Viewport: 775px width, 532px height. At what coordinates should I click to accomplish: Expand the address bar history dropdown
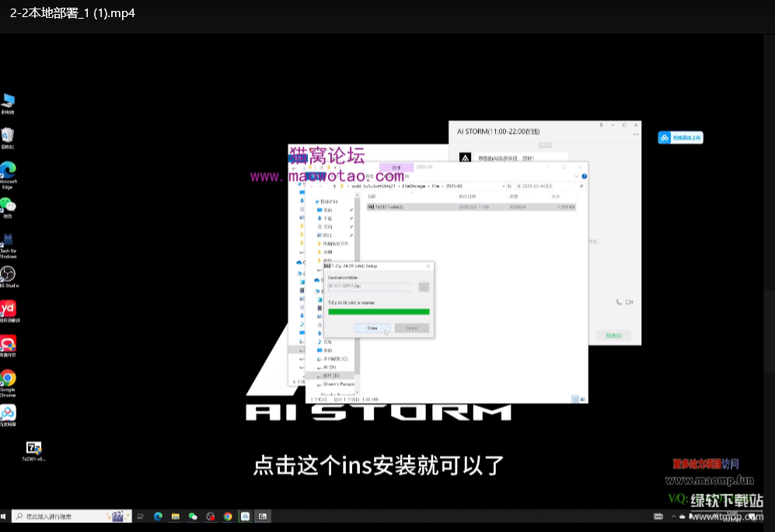[x=503, y=186]
